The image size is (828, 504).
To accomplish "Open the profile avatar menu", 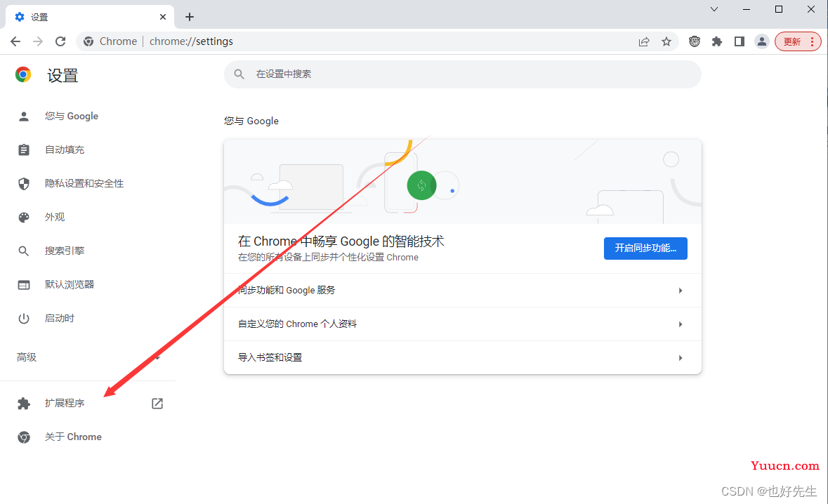I will pyautogui.click(x=761, y=41).
